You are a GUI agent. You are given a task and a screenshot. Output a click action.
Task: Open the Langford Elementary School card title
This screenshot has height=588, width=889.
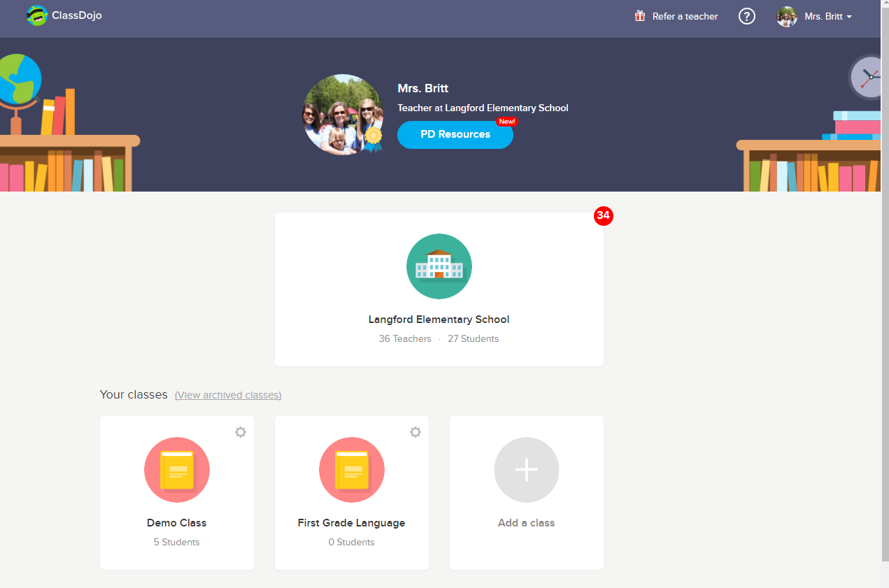point(439,320)
